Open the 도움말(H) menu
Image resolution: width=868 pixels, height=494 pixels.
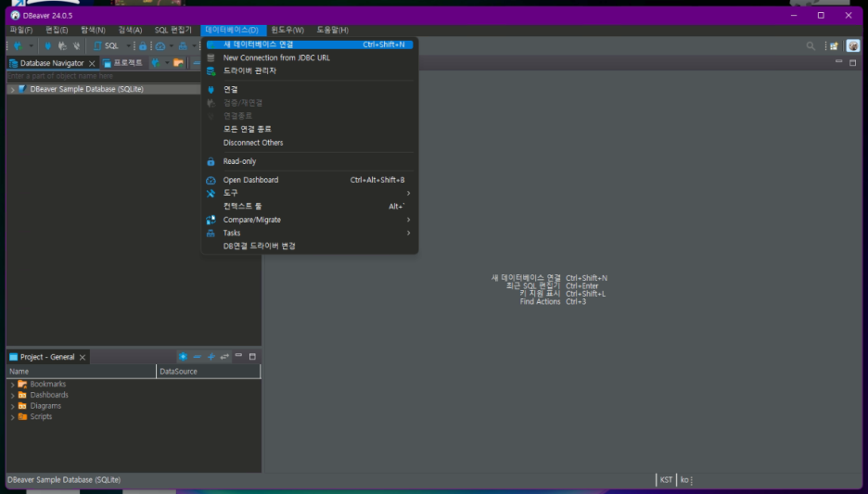coord(333,30)
